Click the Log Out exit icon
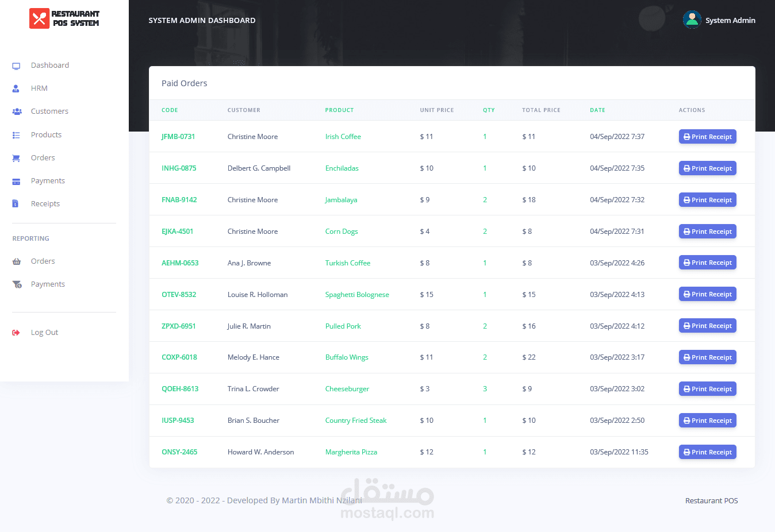Screen dimensions: 775x532 [16, 333]
